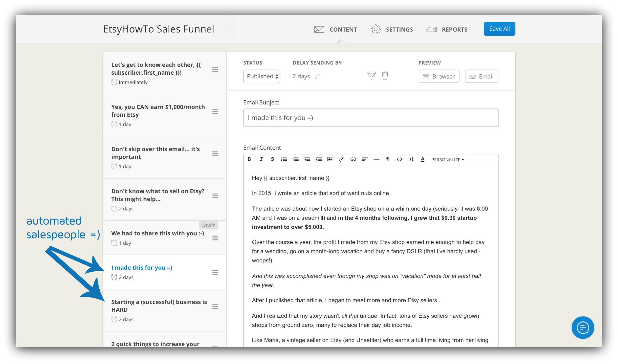This screenshot has width=618, height=364.
Task: Click drag handle for "Starting a (successful) business" email
Action: tap(215, 307)
